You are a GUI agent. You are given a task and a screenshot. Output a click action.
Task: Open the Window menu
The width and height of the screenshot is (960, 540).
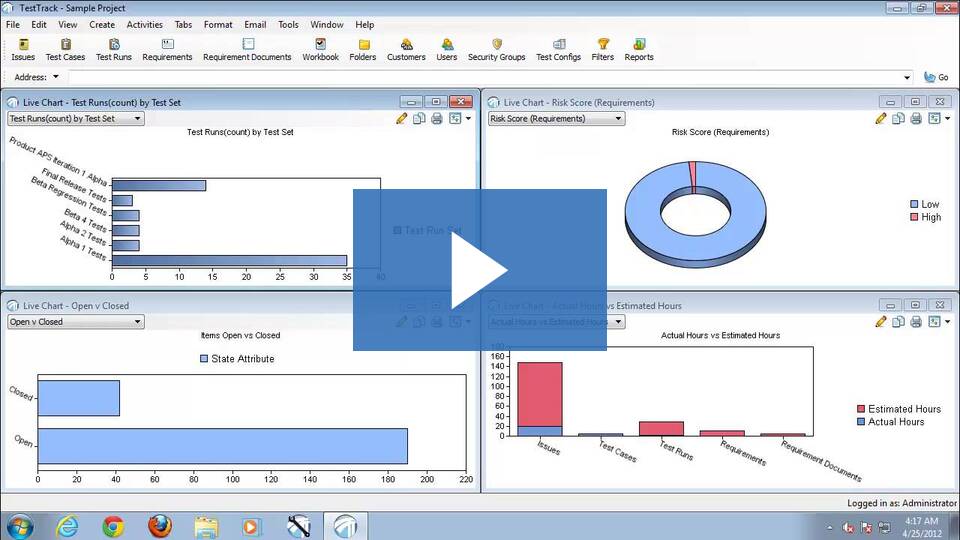point(327,24)
